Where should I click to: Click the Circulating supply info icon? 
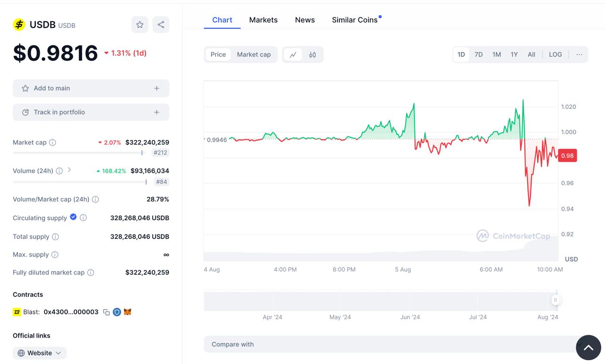(83, 218)
